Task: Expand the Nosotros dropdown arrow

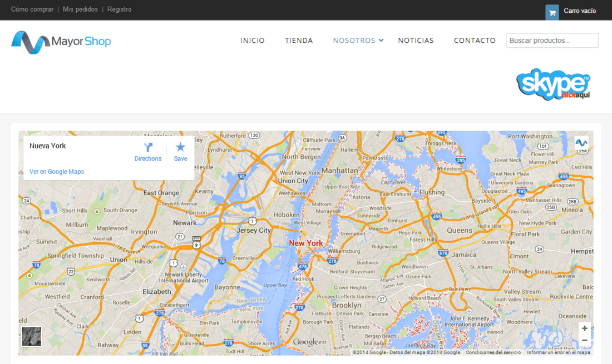Action: point(381,40)
